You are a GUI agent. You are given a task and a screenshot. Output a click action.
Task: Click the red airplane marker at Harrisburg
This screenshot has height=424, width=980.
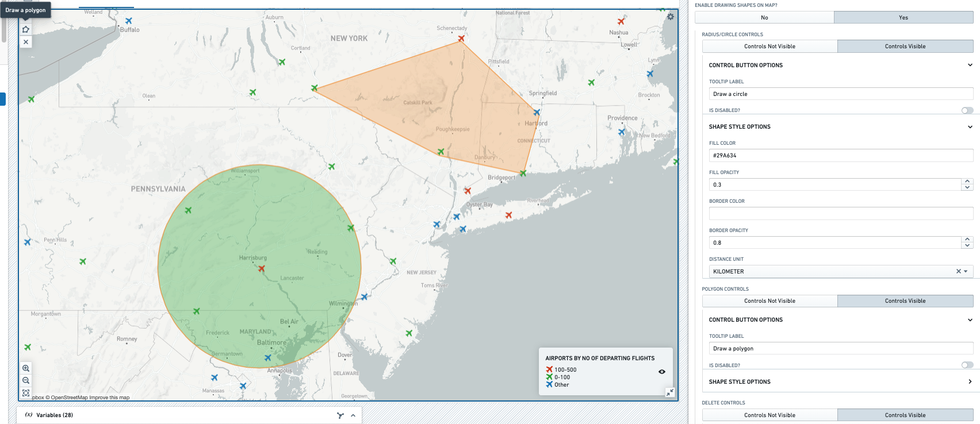(x=262, y=268)
